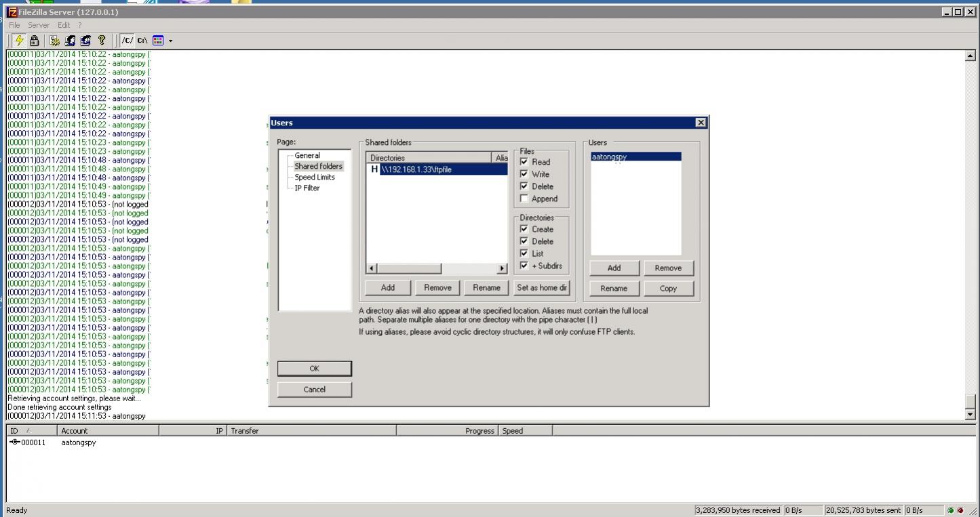Image resolution: width=980 pixels, height=517 pixels.
Task: Confirm the Users dialog with OK
Action: point(315,369)
